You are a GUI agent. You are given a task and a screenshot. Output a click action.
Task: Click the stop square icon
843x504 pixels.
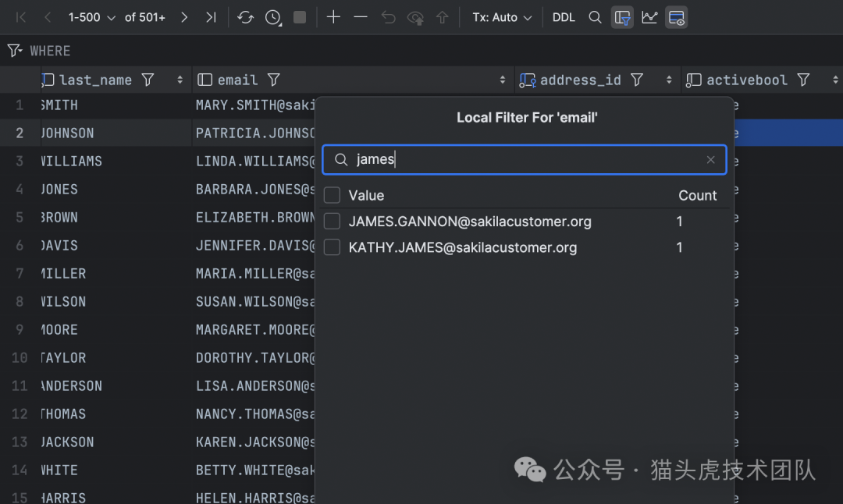point(300,17)
